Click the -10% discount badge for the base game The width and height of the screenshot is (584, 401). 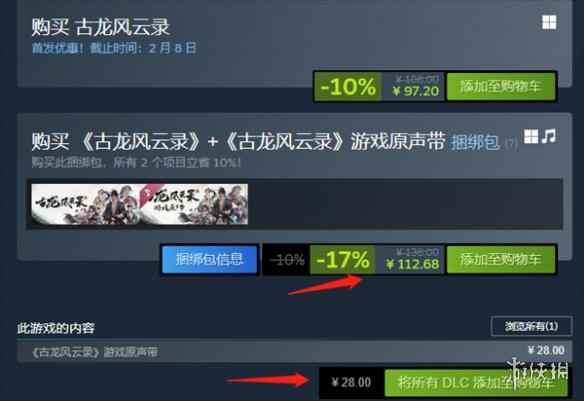[348, 86]
